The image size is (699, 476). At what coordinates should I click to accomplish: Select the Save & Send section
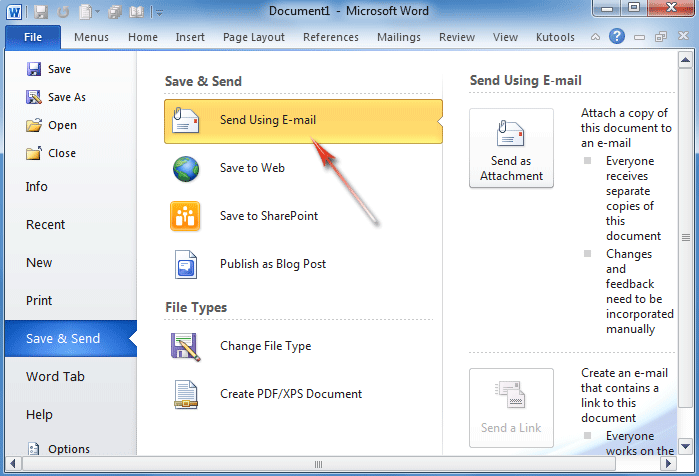click(71, 338)
